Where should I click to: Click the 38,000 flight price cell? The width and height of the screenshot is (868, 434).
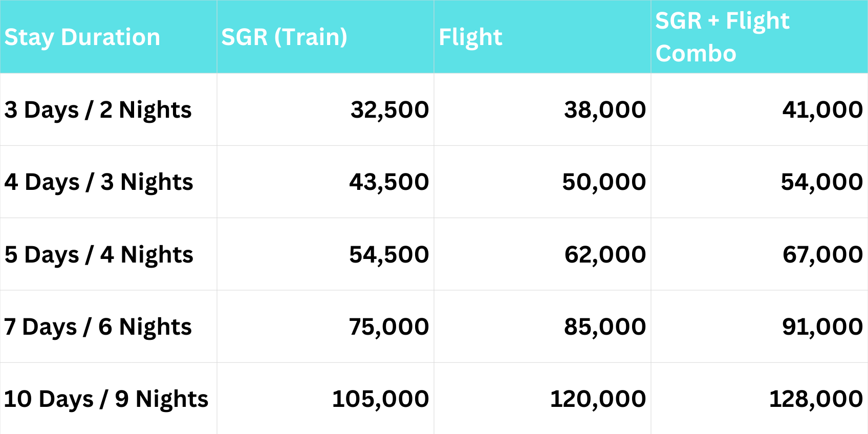pyautogui.click(x=605, y=110)
